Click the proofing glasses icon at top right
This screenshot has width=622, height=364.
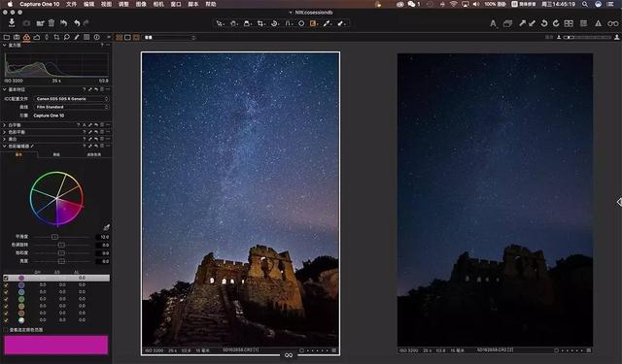click(612, 23)
